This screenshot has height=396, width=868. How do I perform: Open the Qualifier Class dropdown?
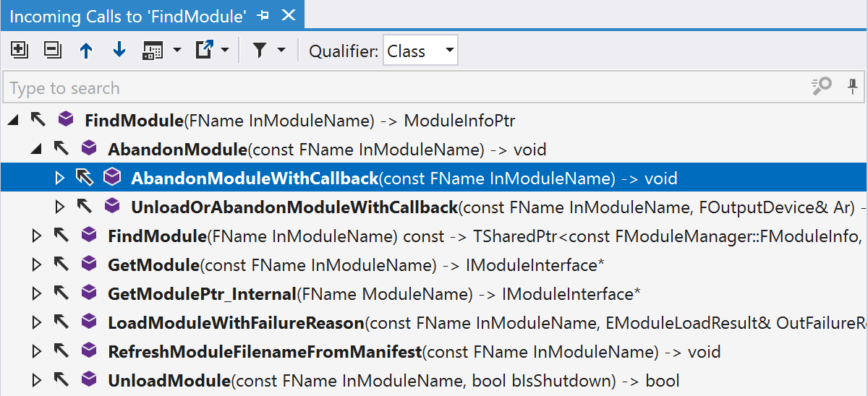(420, 51)
